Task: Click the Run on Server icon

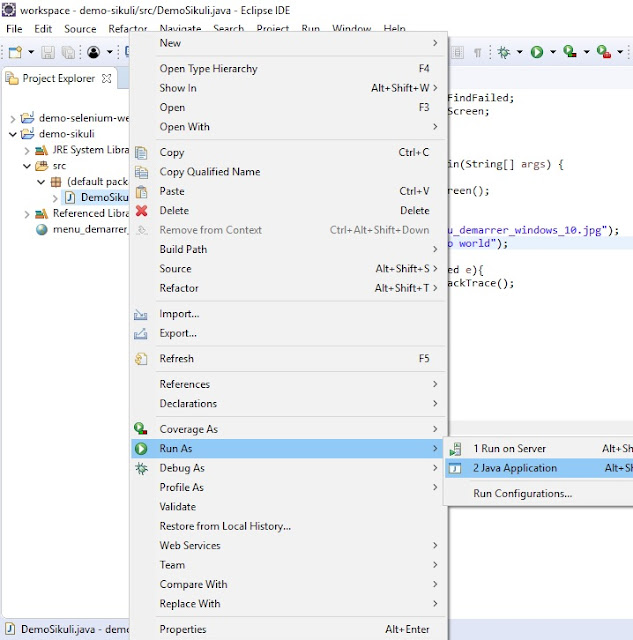Action: [x=455, y=449]
